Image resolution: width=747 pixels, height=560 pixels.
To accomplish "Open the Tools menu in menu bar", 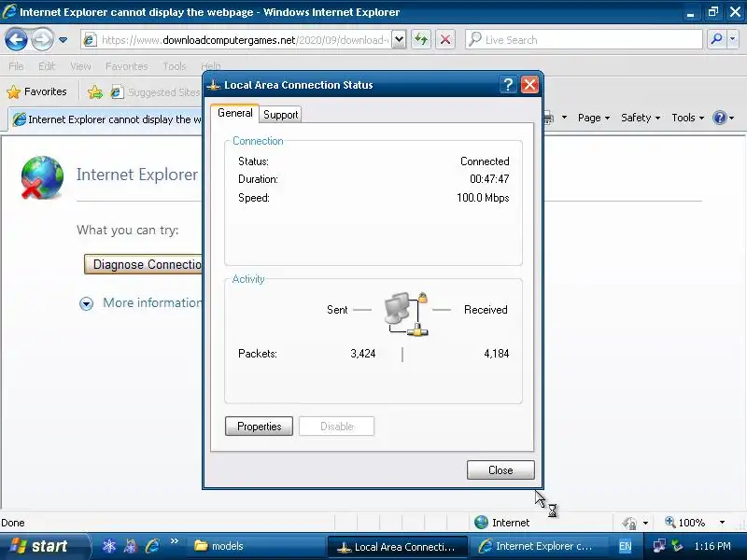I will (175, 66).
